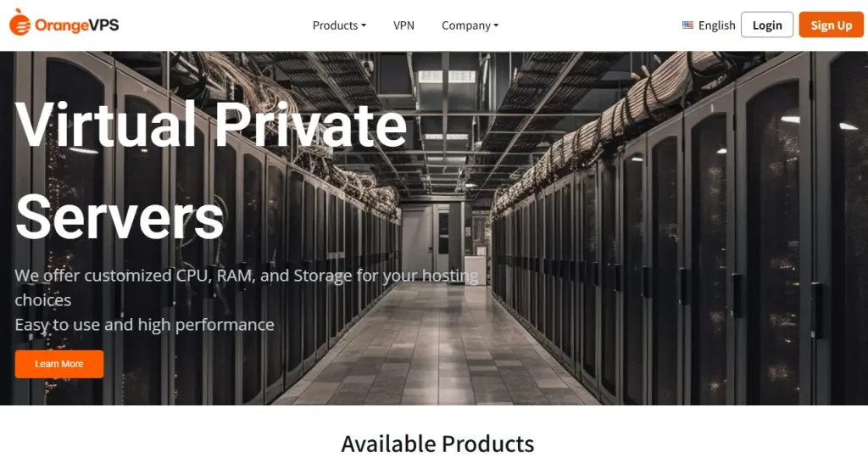Click the customized CPU, RAM, Storage tagline

pyautogui.click(x=247, y=288)
